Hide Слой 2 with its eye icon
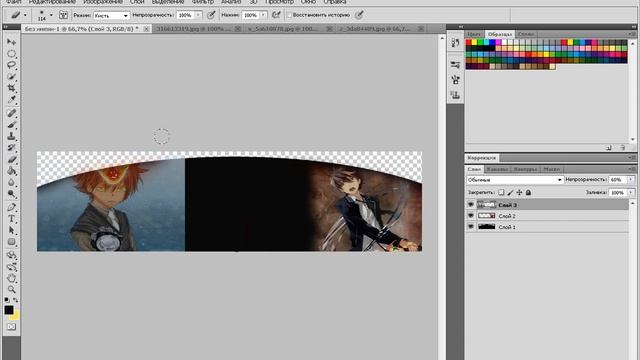The width and height of the screenshot is (640, 360). pos(471,216)
